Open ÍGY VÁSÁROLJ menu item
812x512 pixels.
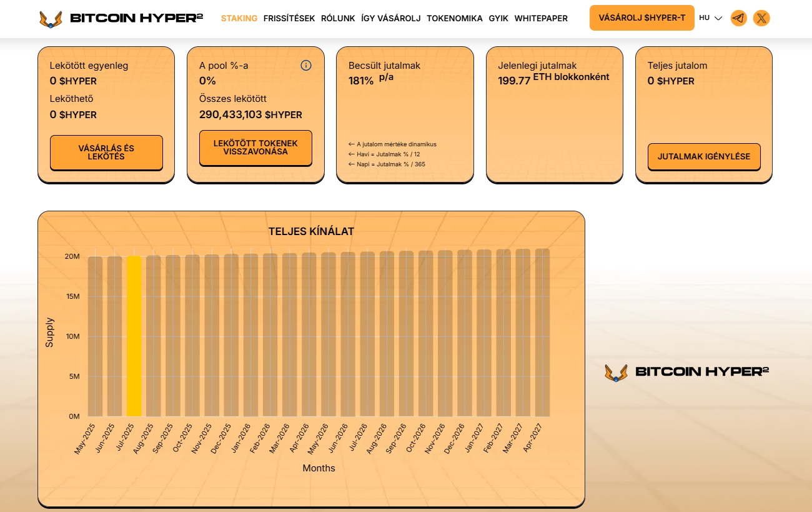coord(391,18)
